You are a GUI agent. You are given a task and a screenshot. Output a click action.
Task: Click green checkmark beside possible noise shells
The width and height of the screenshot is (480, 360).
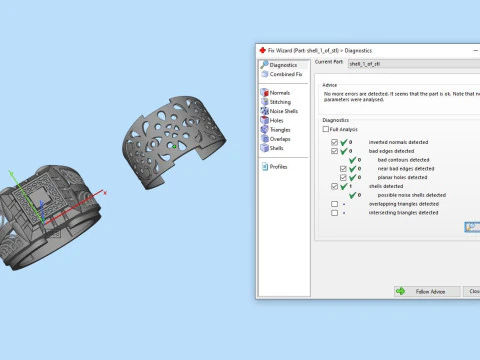[352, 195]
